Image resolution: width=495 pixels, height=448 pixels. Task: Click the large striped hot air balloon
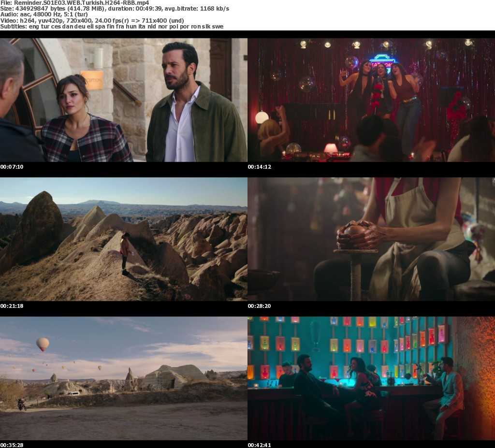[x=43, y=344]
